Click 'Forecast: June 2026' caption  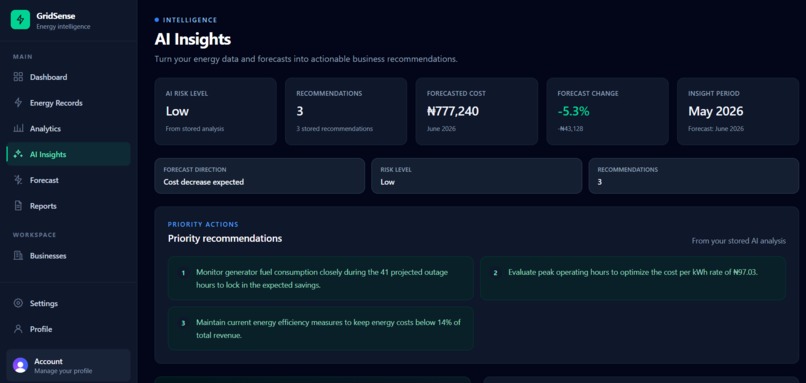[x=716, y=129]
